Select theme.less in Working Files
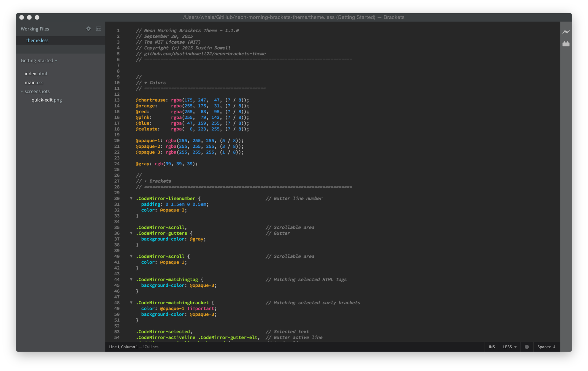 coord(37,41)
